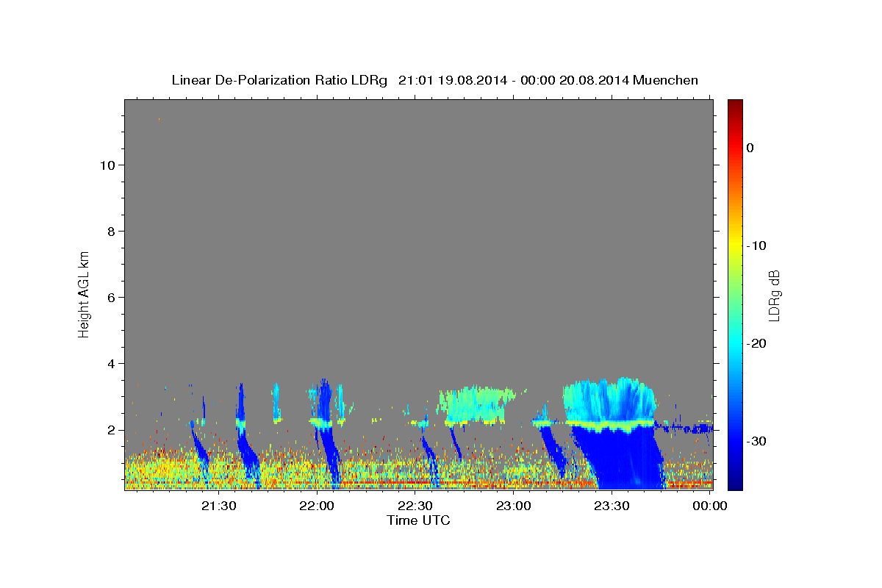Click the 00:00 time tick label
Screen dimensions: 882x588
pyautogui.click(x=710, y=506)
